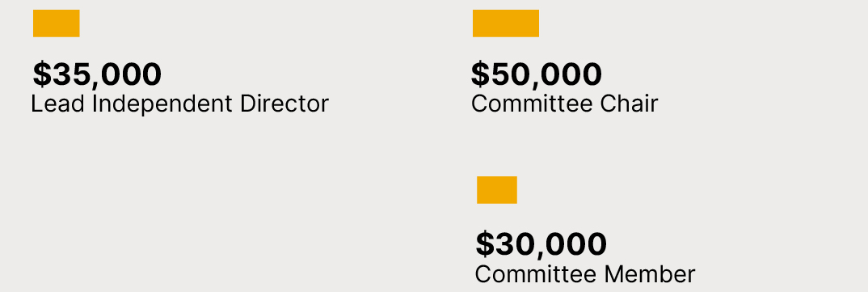
Task: Select the digits "35" in $35,000
Action: 70,74
